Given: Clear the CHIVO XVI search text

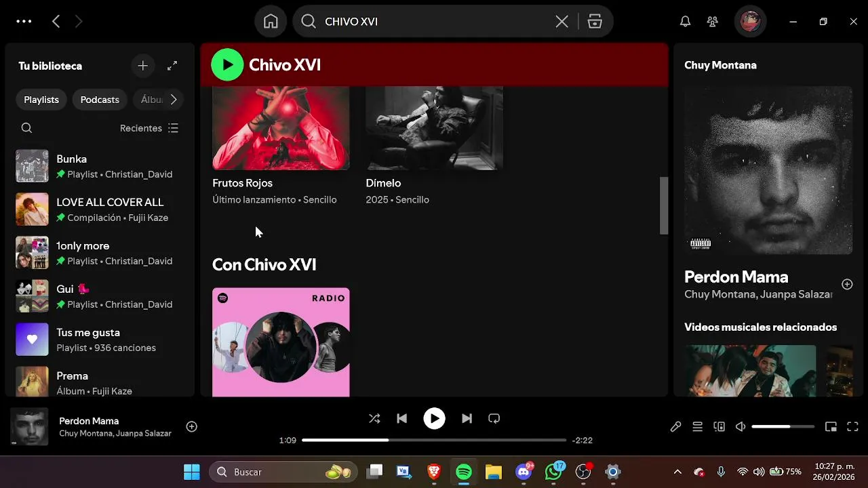Looking at the screenshot, I should coord(561,22).
